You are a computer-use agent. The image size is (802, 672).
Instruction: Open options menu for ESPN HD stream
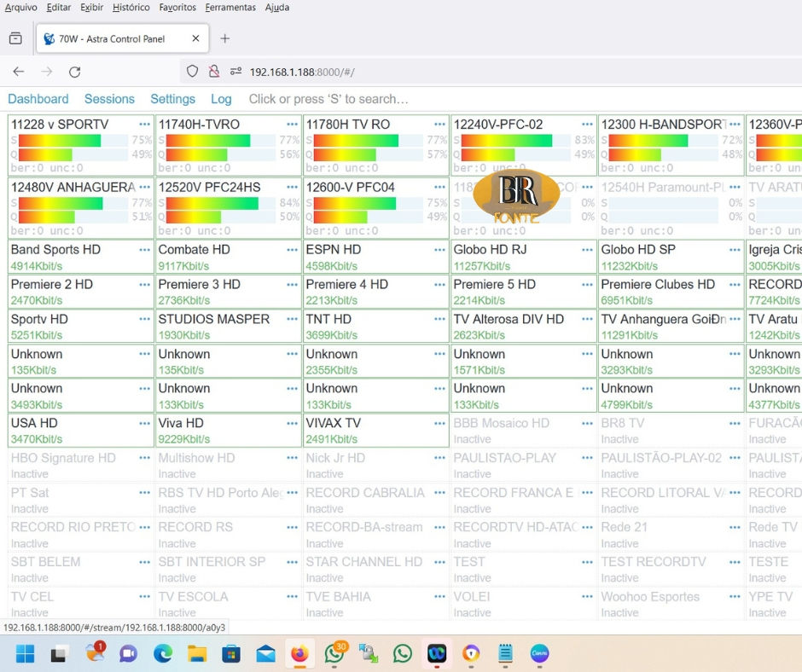[x=439, y=250]
